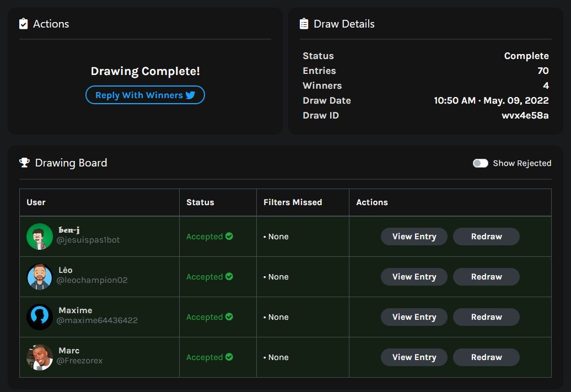
Task: Click the Marc display name
Action: [69, 351]
